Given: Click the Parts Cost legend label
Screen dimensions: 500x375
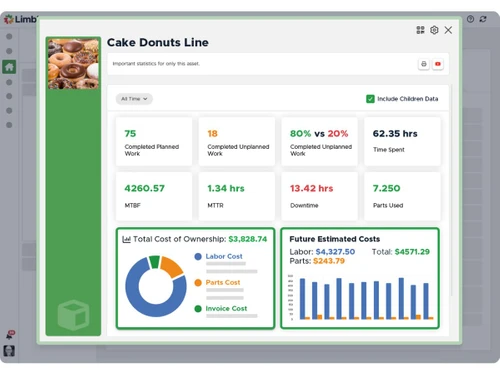Looking at the screenshot, I should [x=223, y=282].
